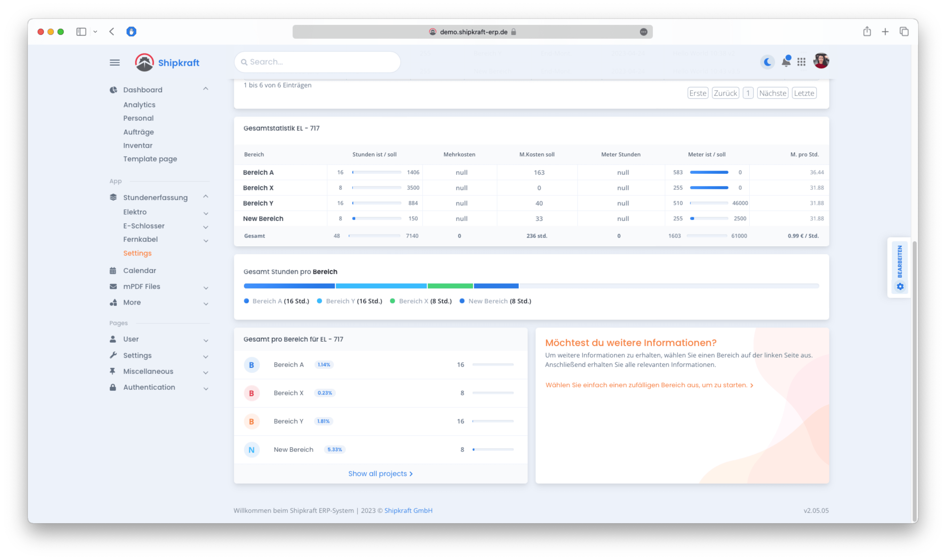Collapse the Dashboard menu chevron
Viewport: 946px width, 560px height.
206,89
